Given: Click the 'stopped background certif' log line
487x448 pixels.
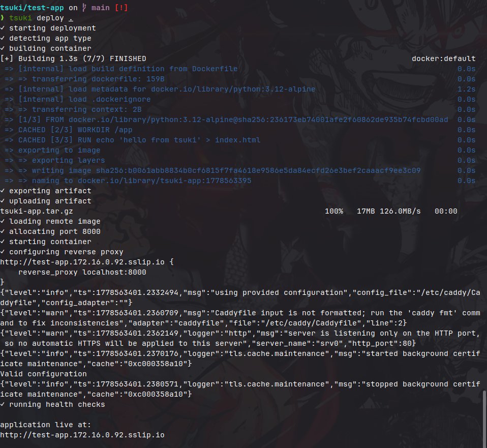Looking at the screenshot, I should pyautogui.click(x=240, y=389).
